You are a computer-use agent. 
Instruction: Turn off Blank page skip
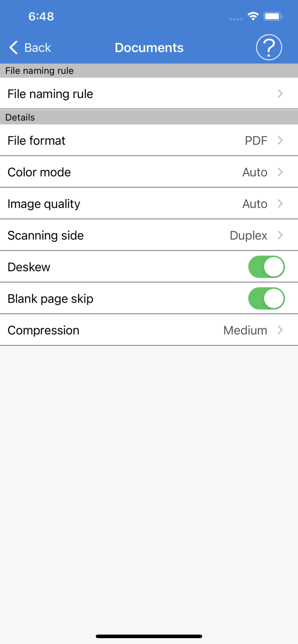(266, 298)
